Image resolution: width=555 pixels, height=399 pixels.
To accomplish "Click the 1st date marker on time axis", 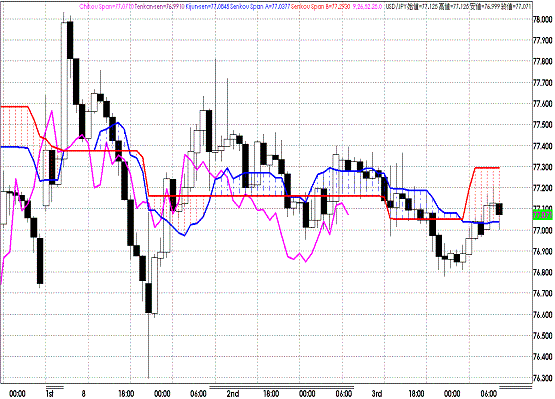I will [x=50, y=394].
